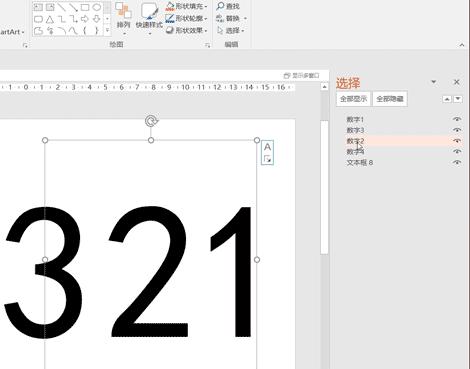Show all objects with 全部显示

[x=353, y=99]
